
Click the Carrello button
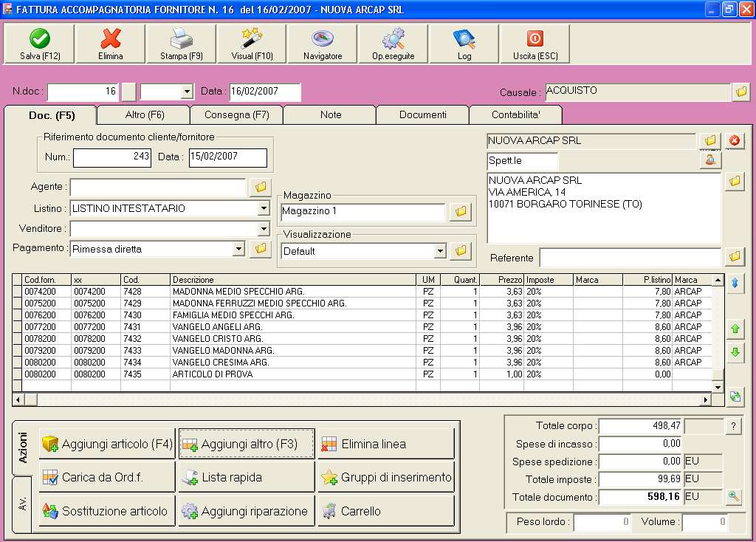(x=386, y=511)
